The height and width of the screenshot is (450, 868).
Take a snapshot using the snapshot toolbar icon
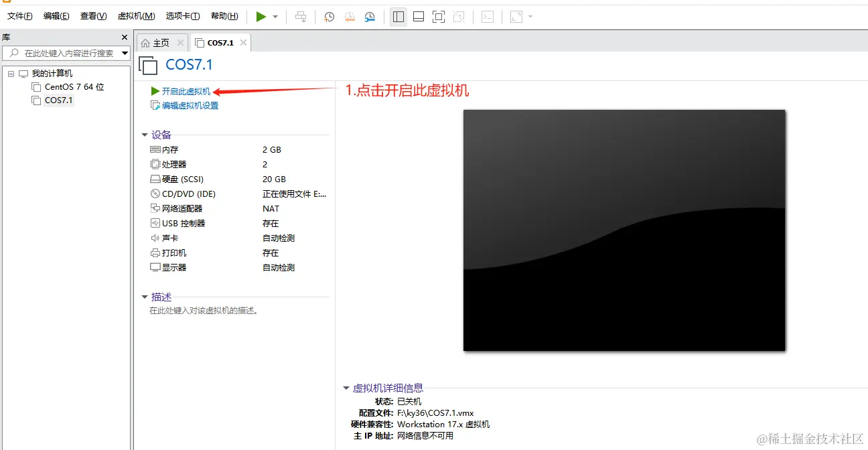click(329, 16)
